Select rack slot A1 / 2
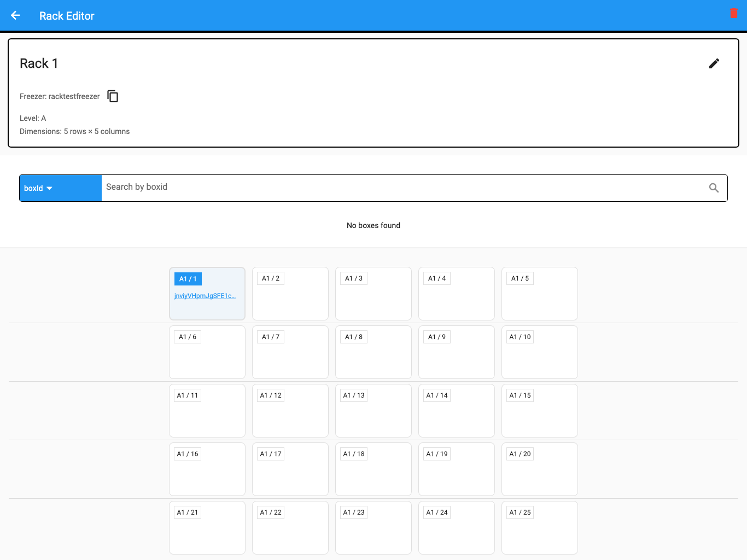The image size is (747, 560). [290, 294]
